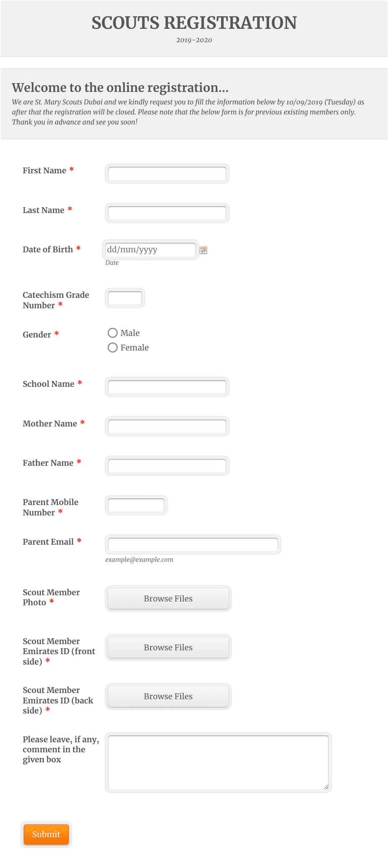Click the Catechism Grade Number box

pyautogui.click(x=125, y=298)
